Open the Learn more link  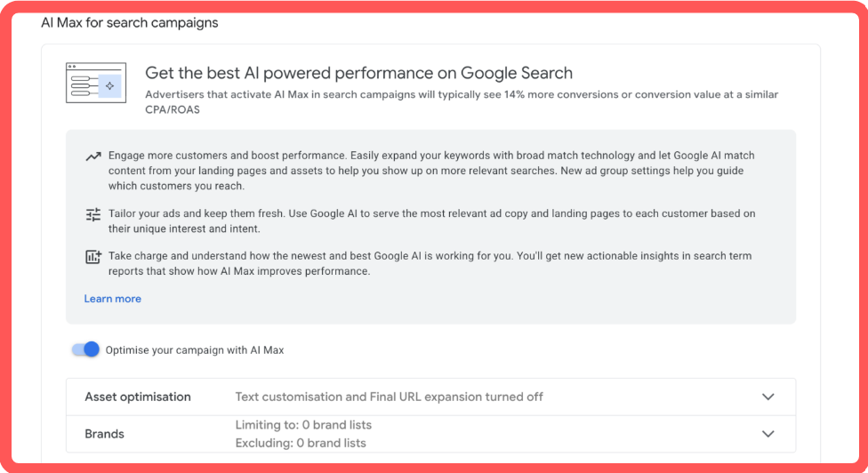112,299
